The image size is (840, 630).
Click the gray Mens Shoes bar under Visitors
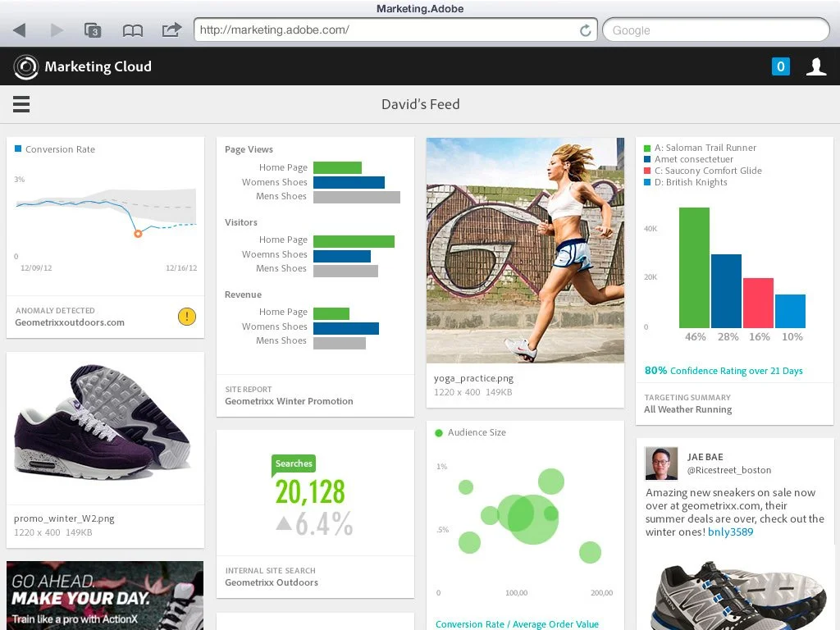[x=345, y=271]
